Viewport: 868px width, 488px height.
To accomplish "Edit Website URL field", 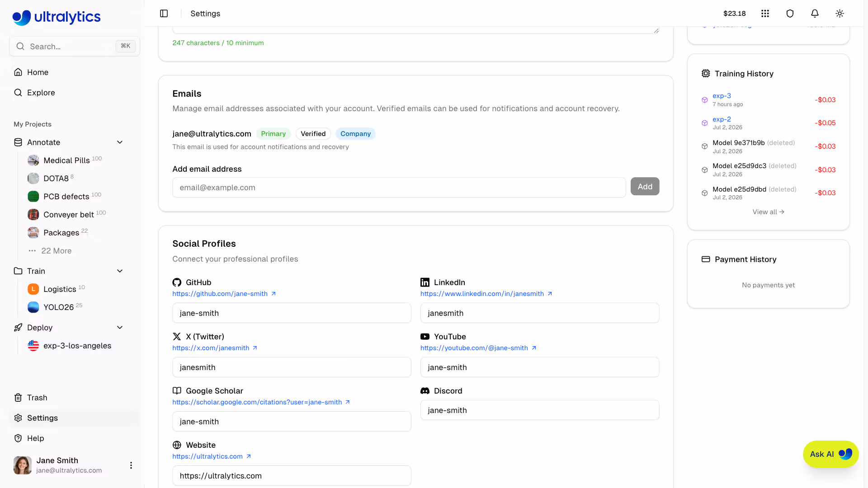I will pos(292,476).
